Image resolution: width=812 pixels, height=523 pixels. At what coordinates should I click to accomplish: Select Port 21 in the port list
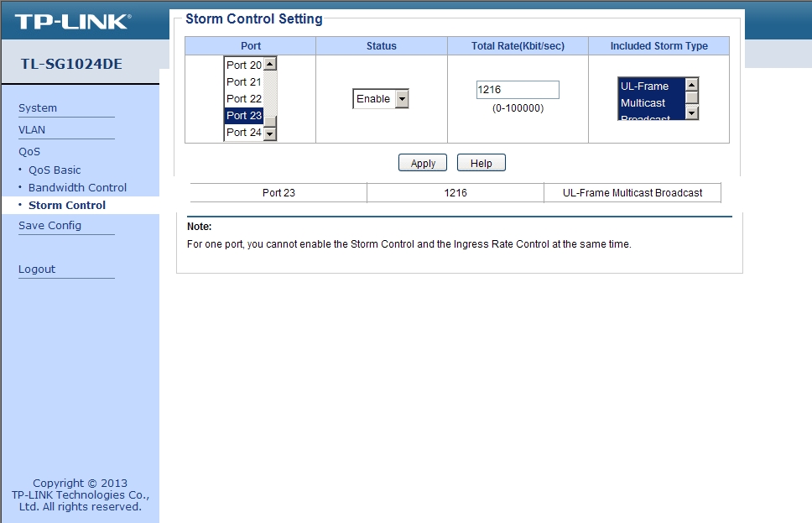click(242, 81)
